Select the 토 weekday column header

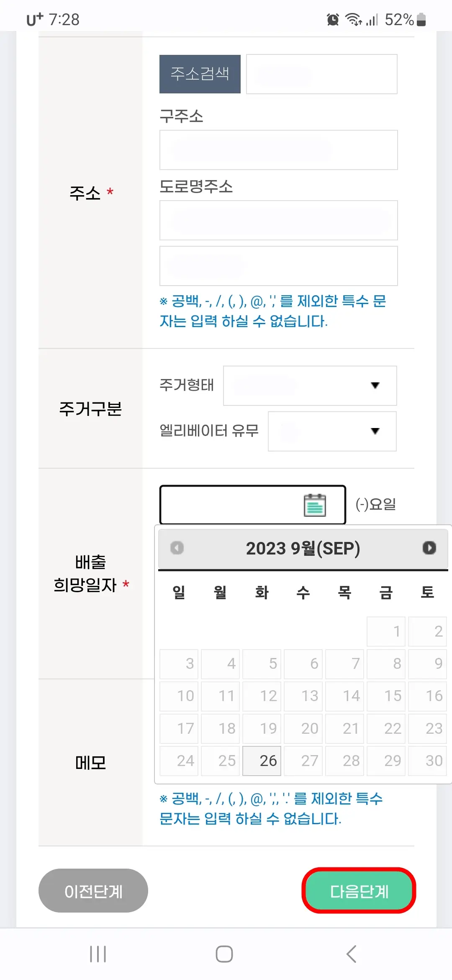pos(427,592)
